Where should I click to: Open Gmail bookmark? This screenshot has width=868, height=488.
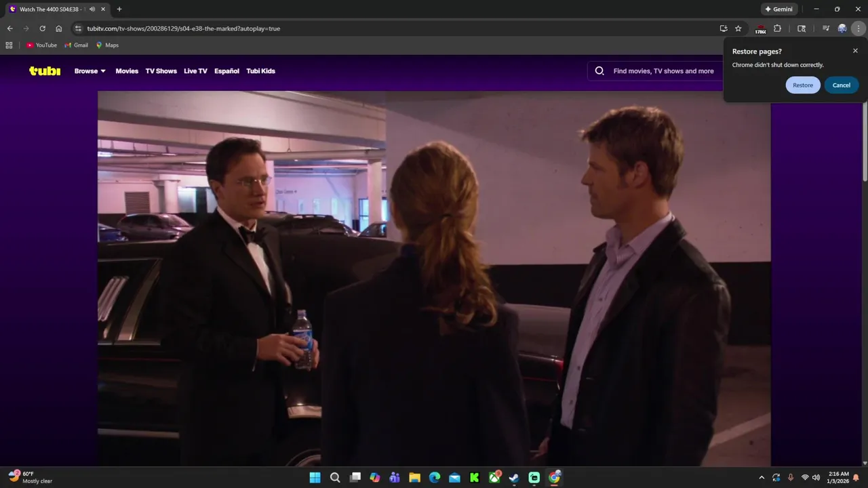pos(76,45)
